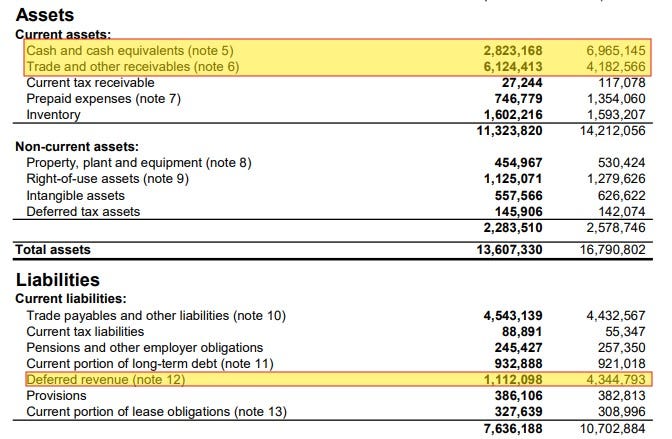
Task: Click prior receivables value 4,182,566
Action: (616, 67)
